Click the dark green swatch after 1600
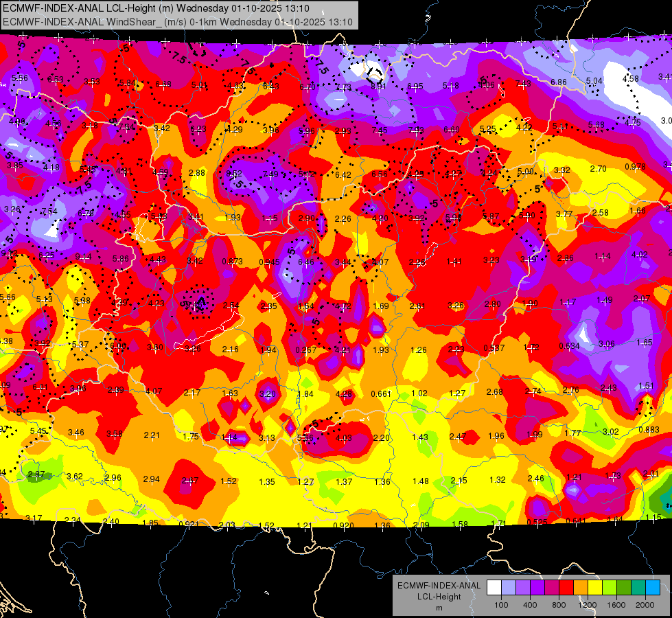The image size is (672, 618). click(x=624, y=587)
